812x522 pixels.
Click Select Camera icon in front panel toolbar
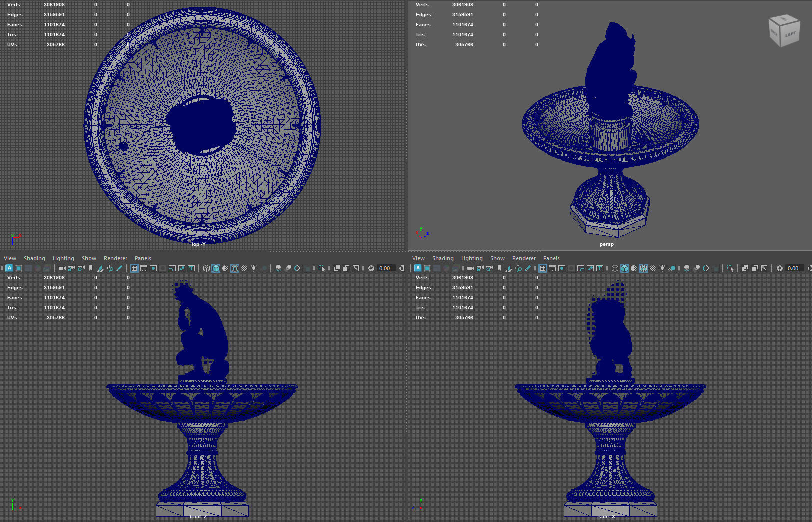coord(62,268)
